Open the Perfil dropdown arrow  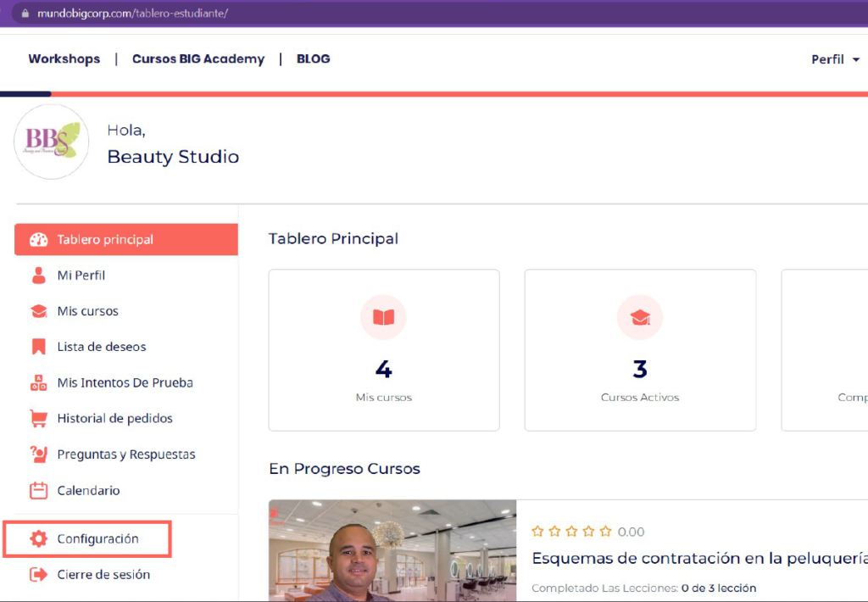(x=856, y=60)
